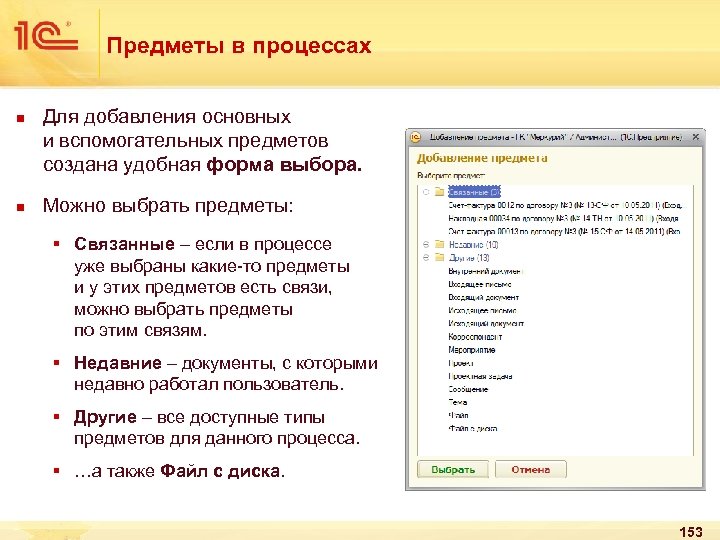This screenshot has height=540, width=720.
Task: Click the Отмена button
Action: coord(530,469)
